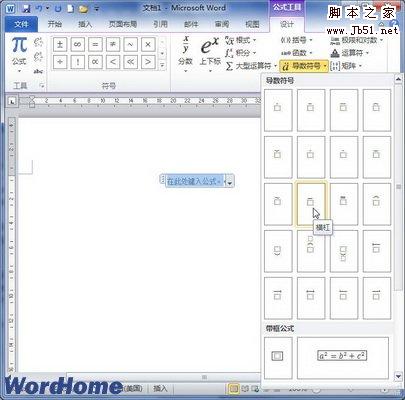Open the 上下标 script dropdown
The image size is (405, 400).
(210, 54)
